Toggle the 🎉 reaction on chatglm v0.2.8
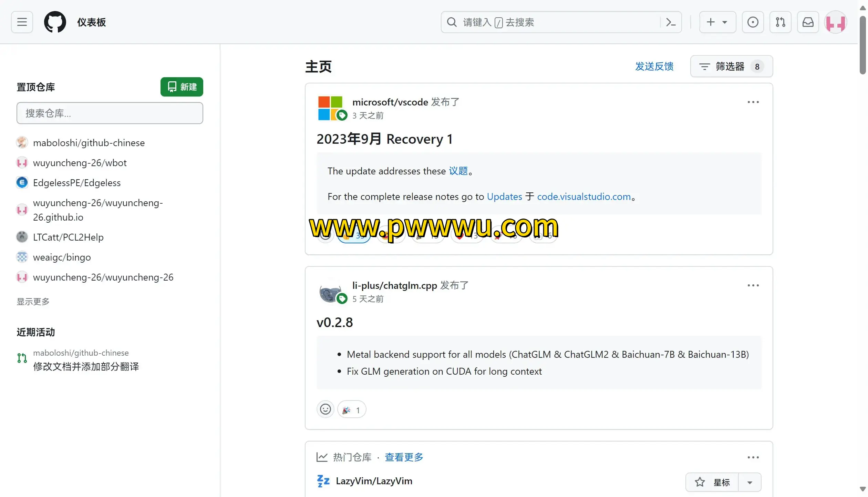 point(351,409)
